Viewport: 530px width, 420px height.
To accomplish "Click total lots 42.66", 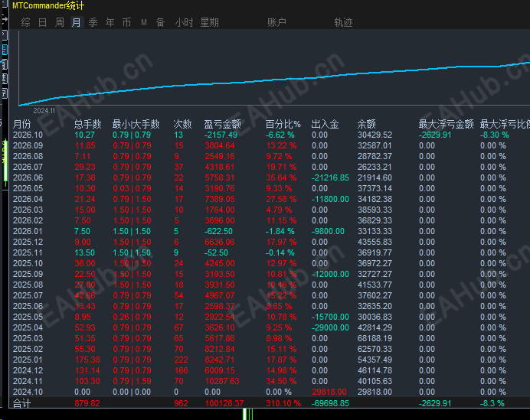I will (85, 295).
